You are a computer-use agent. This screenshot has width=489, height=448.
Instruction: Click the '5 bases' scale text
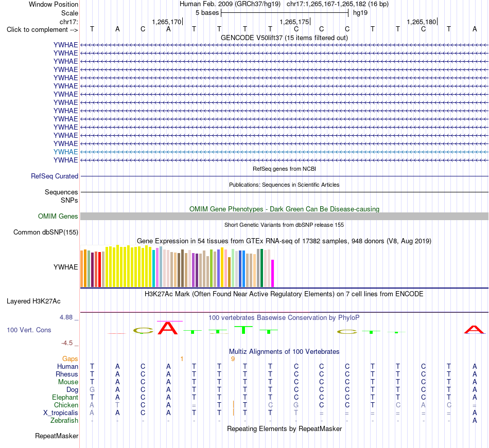pos(207,13)
